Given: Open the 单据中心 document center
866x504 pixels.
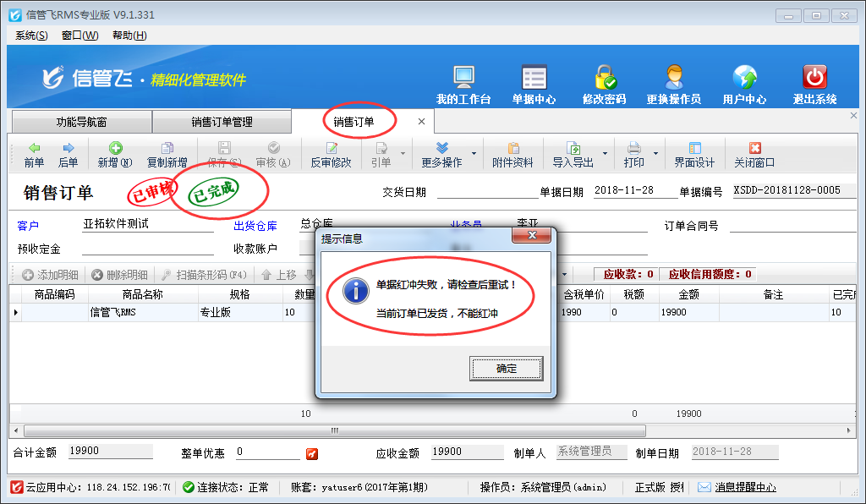Looking at the screenshot, I should point(534,85).
